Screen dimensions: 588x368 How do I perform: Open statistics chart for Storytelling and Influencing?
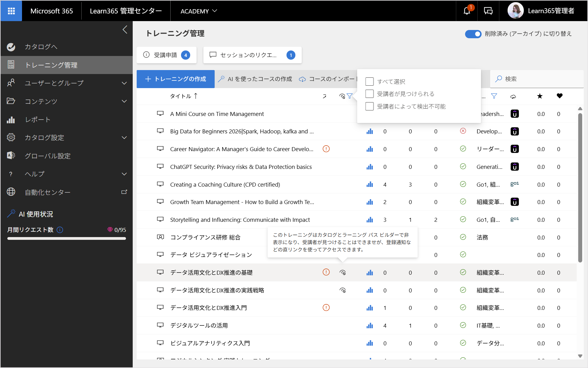[x=370, y=220]
